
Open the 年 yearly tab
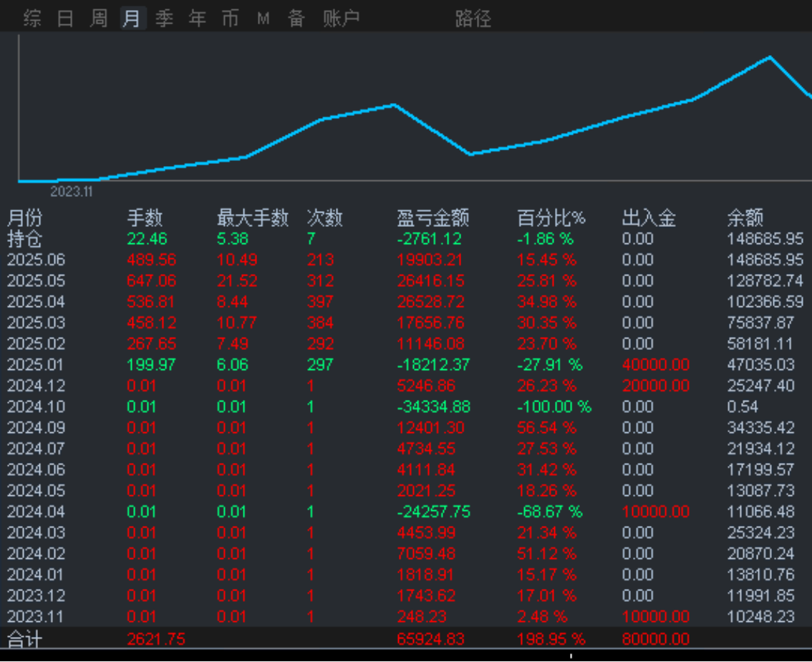pos(198,19)
